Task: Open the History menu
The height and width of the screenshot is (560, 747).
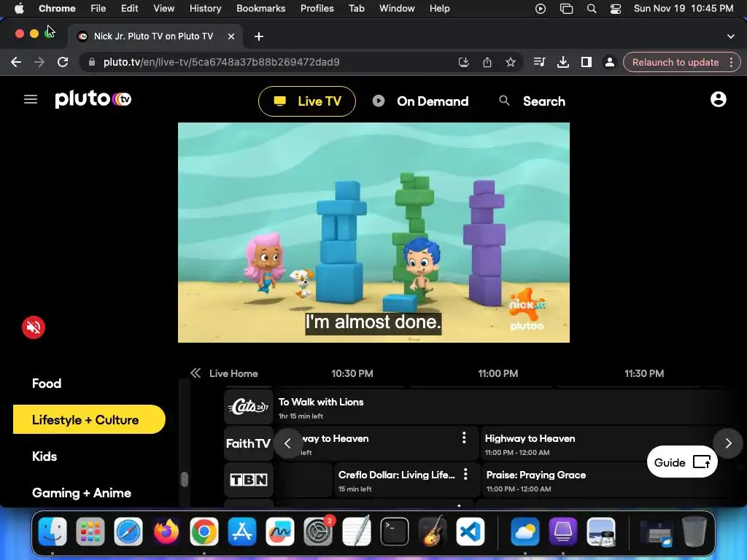Action: coord(205,9)
